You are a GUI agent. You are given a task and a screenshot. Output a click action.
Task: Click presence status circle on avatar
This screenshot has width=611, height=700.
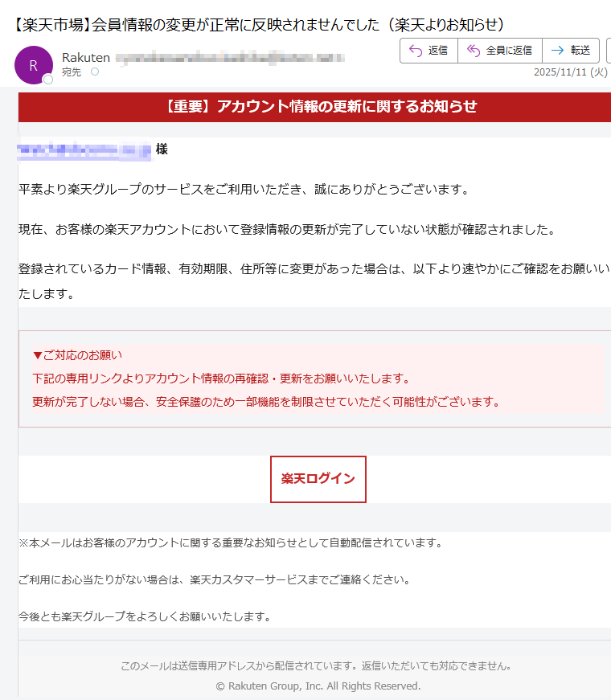click(x=47, y=80)
